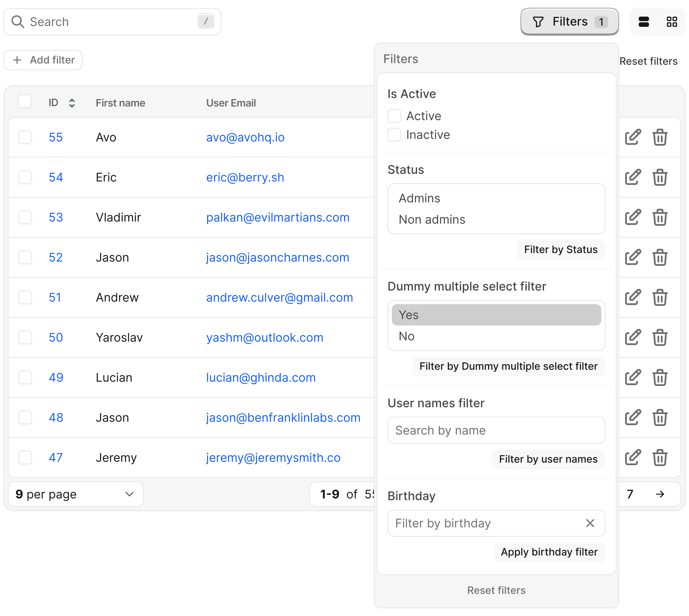
Task: Click the Search by name input
Action: point(496,430)
